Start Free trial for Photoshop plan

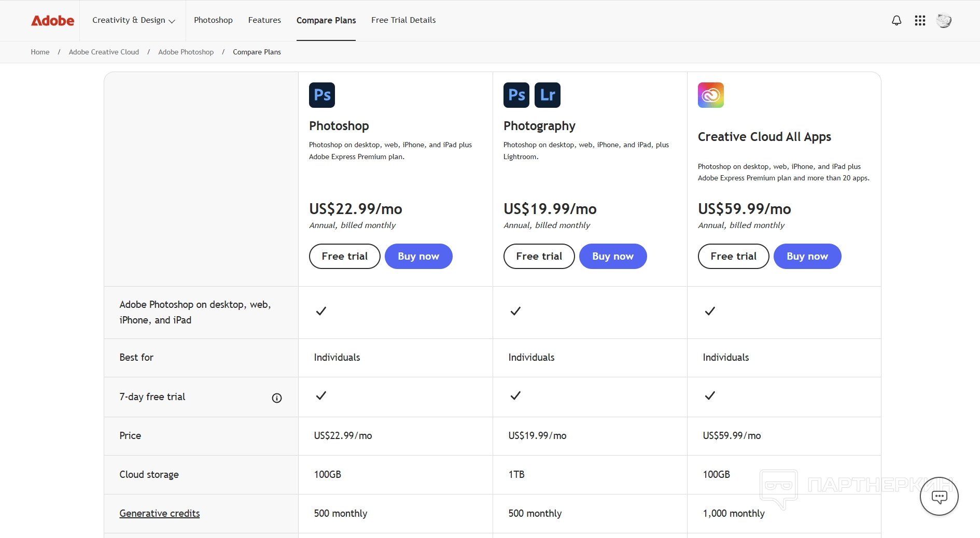click(344, 257)
